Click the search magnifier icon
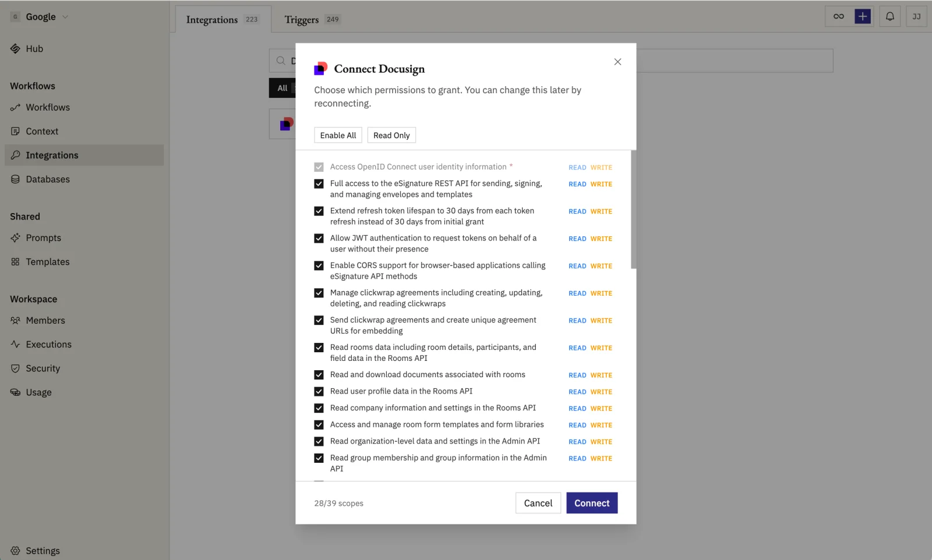This screenshot has height=560, width=932. 281,61
